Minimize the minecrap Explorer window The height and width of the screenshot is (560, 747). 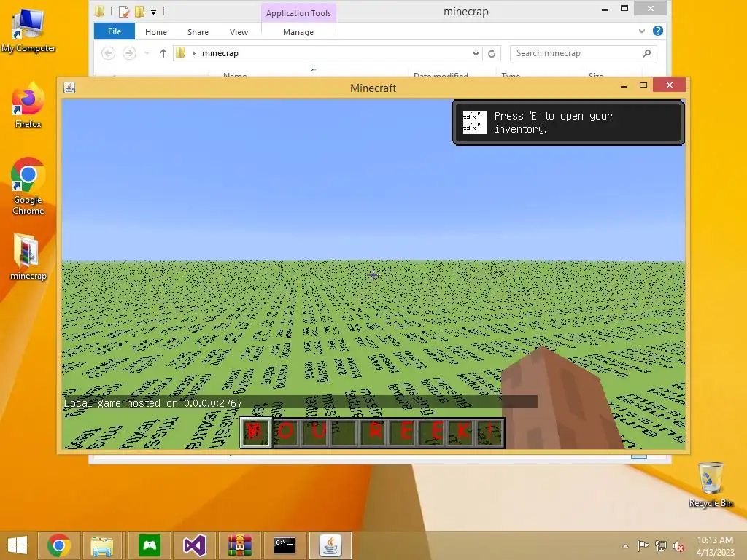point(605,9)
